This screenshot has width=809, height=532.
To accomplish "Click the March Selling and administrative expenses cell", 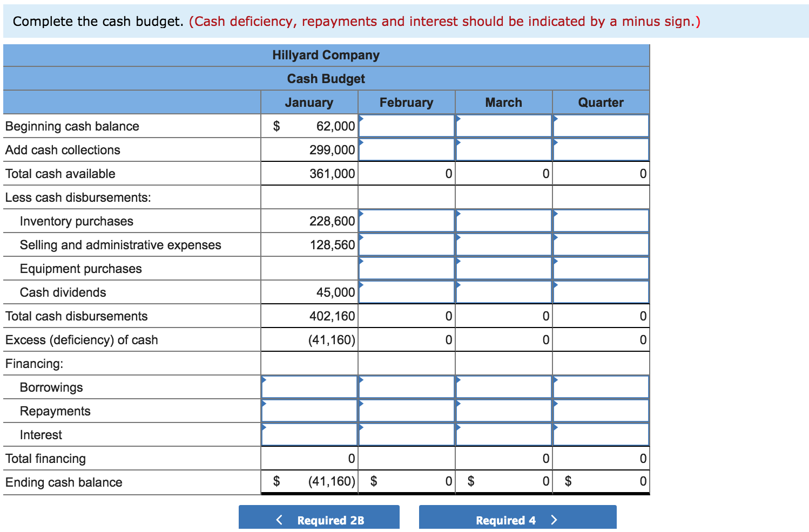I will coord(503,244).
